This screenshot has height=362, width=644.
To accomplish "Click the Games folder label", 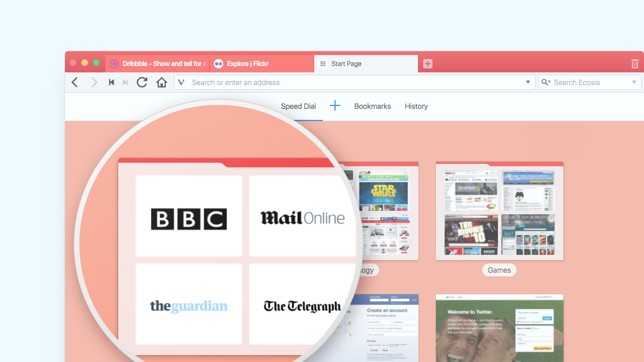I will tap(500, 270).
